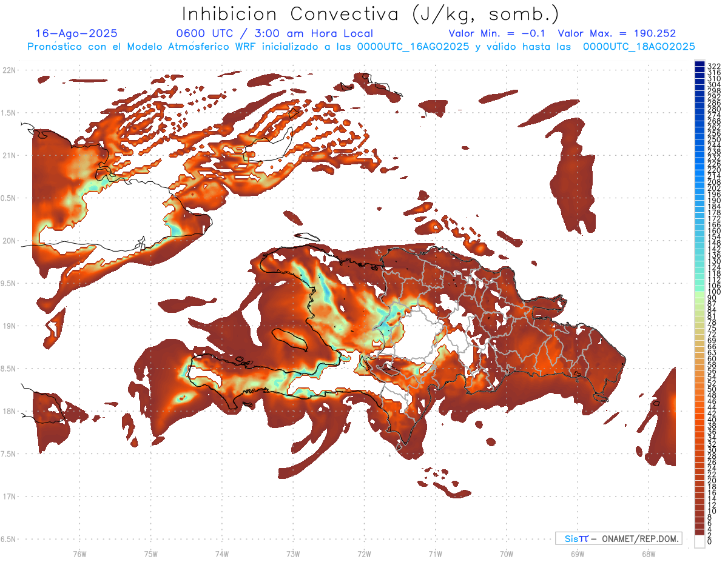
Task: Click the colorbar value label '190'
Action: pyautogui.click(x=713, y=201)
